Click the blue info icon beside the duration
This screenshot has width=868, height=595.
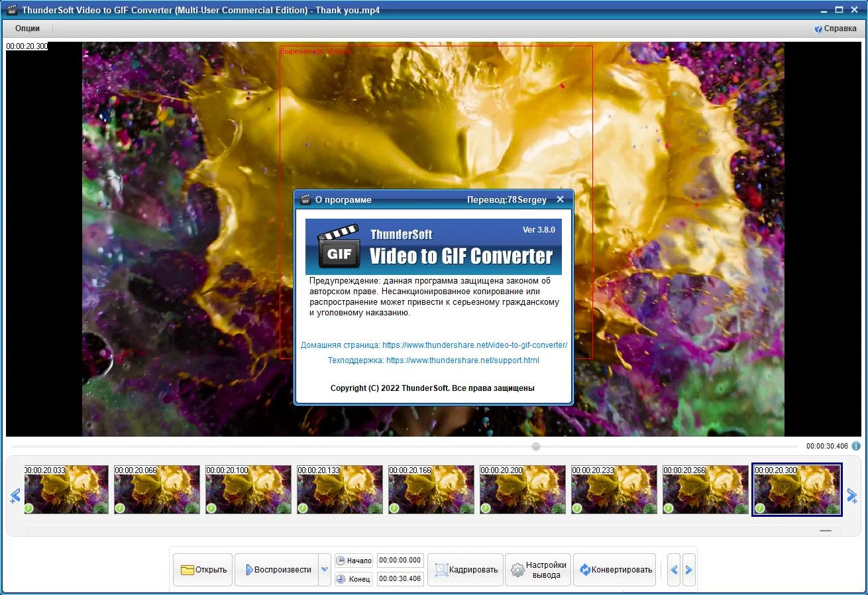(856, 446)
